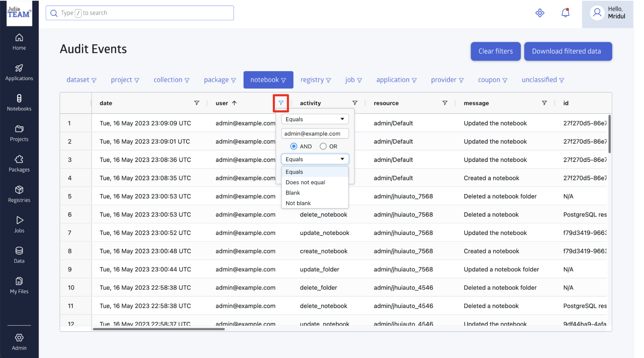Click the filter value field with admin@example.com
Screen dimensions: 644x358
click(315, 134)
